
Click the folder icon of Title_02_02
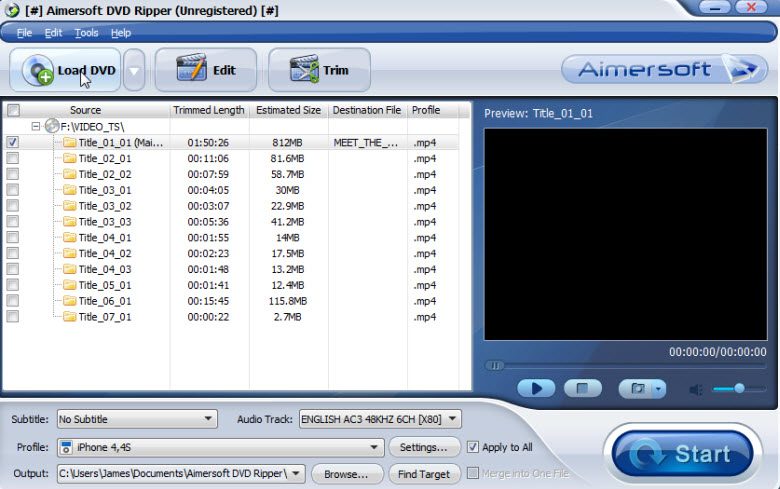click(x=70, y=175)
